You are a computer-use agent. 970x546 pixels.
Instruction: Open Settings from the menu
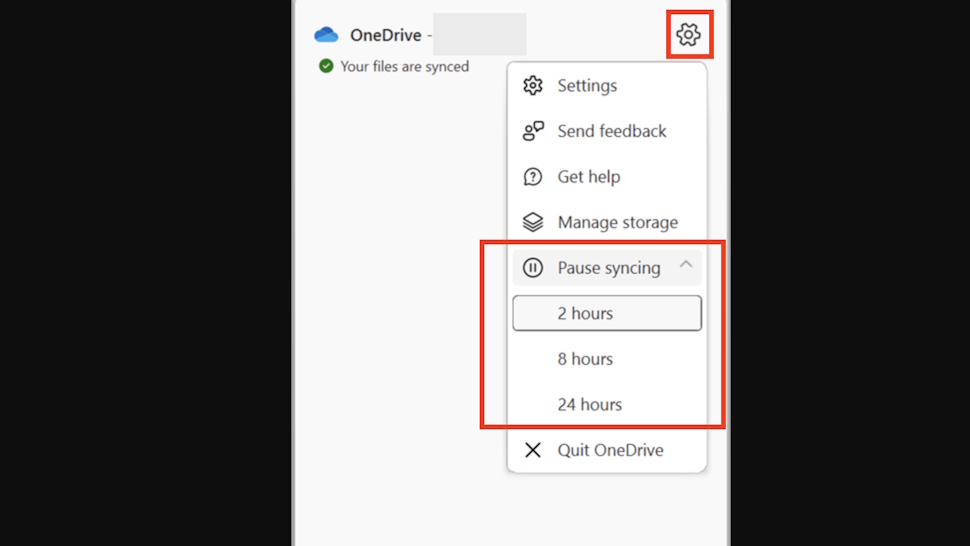point(607,85)
